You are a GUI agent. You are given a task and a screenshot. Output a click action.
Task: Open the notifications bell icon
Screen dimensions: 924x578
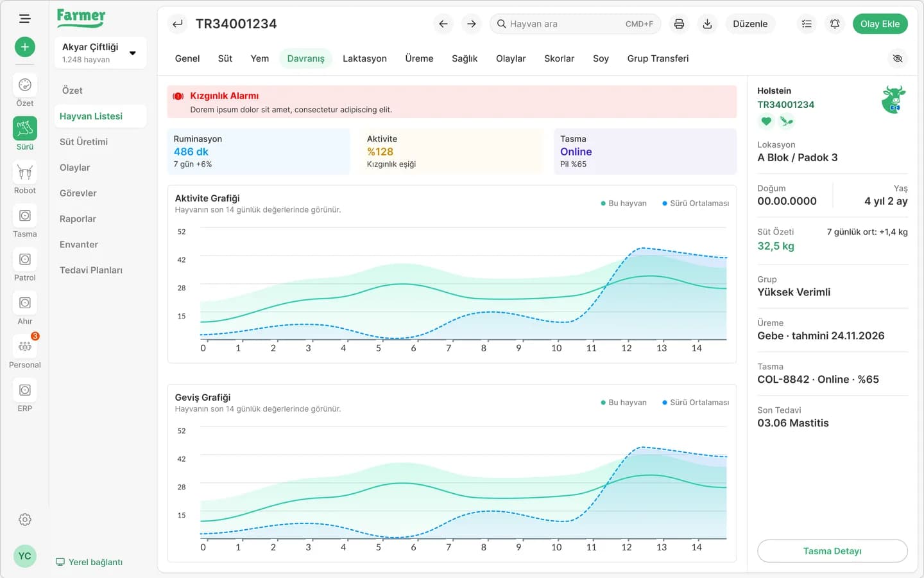835,24
